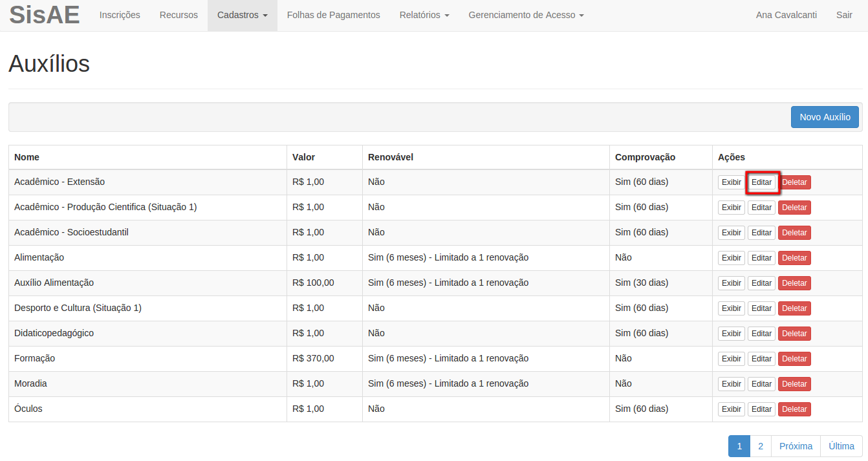Image resolution: width=868 pixels, height=461 pixels.
Task: Open Recursos menu item
Action: click(x=179, y=15)
